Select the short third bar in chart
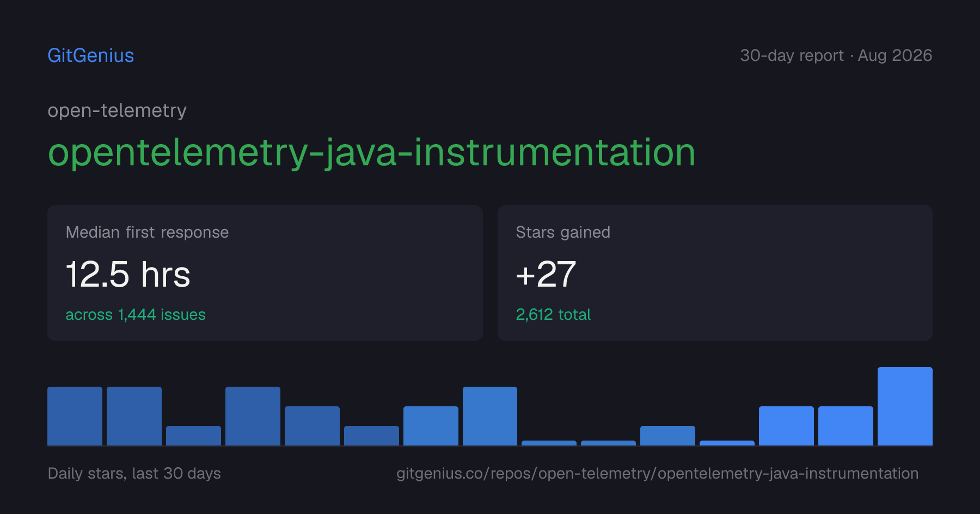The height and width of the screenshot is (514, 980). (x=193, y=436)
